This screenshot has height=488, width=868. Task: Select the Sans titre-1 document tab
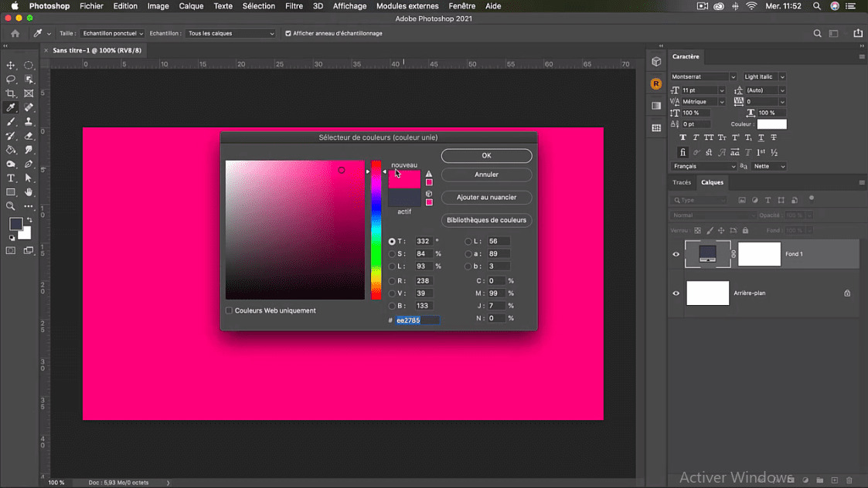[x=97, y=50]
